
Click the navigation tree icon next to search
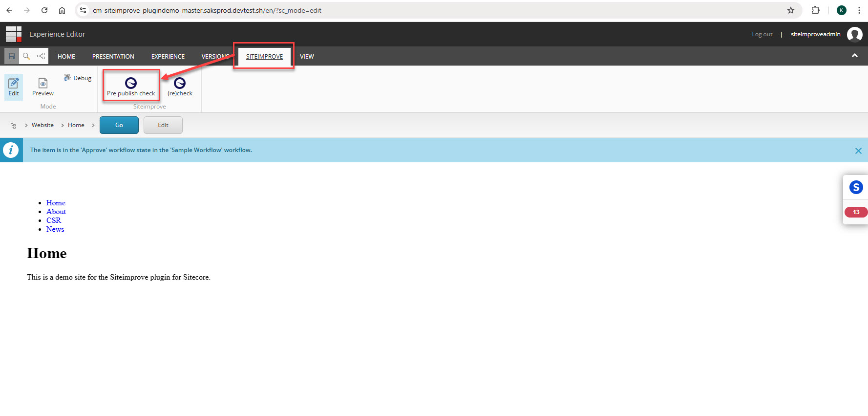click(x=41, y=56)
